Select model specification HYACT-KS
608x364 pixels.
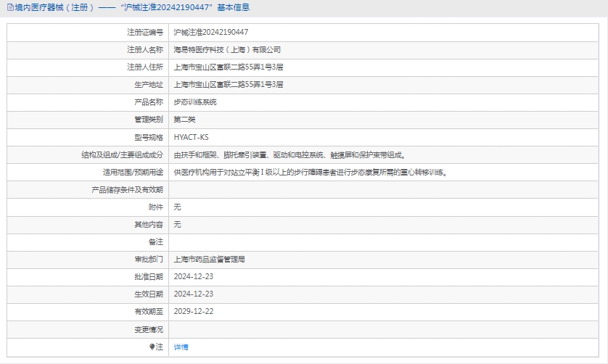(192, 137)
